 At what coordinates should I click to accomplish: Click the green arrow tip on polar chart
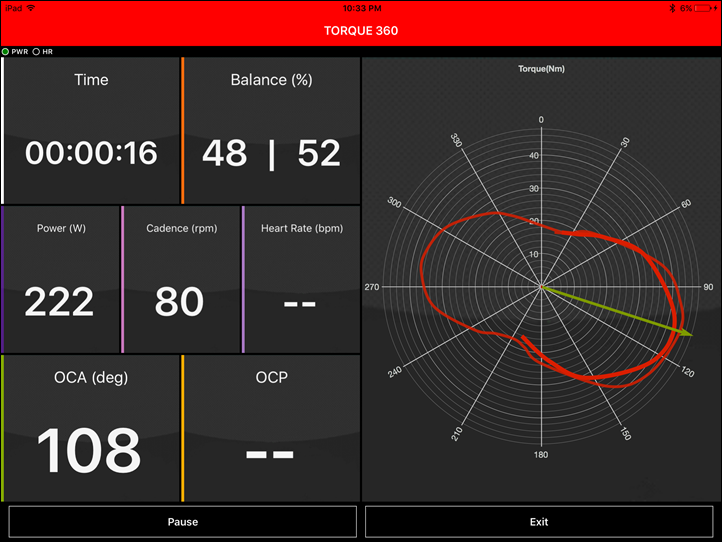(687, 333)
